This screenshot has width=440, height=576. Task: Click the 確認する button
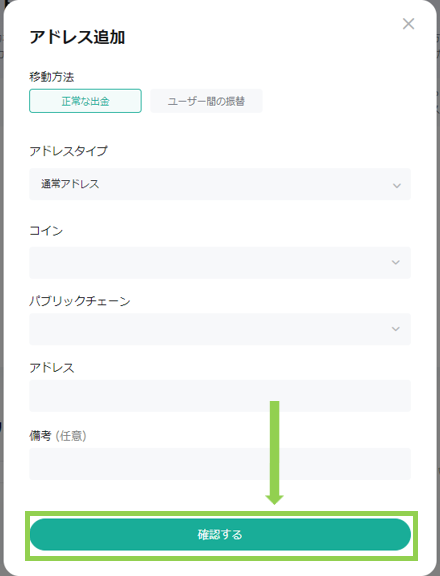coord(220,534)
